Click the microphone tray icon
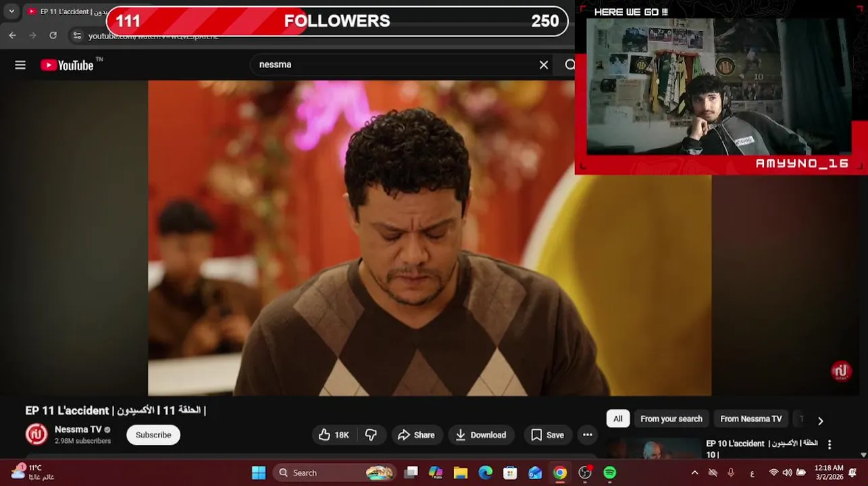The width and height of the screenshot is (868, 486). [731, 473]
